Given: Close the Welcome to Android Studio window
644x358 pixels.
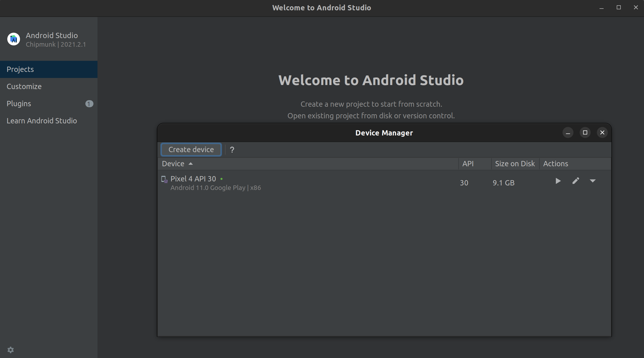Looking at the screenshot, I should (x=636, y=8).
